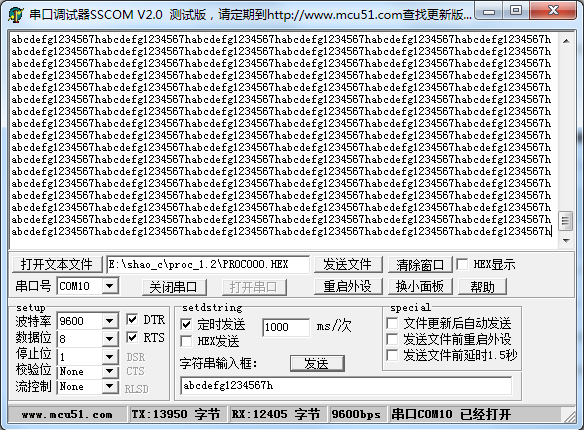Click the scroll up arrow of receive window
Image resolution: width=584 pixels, height=430 pixels.
[x=566, y=41]
